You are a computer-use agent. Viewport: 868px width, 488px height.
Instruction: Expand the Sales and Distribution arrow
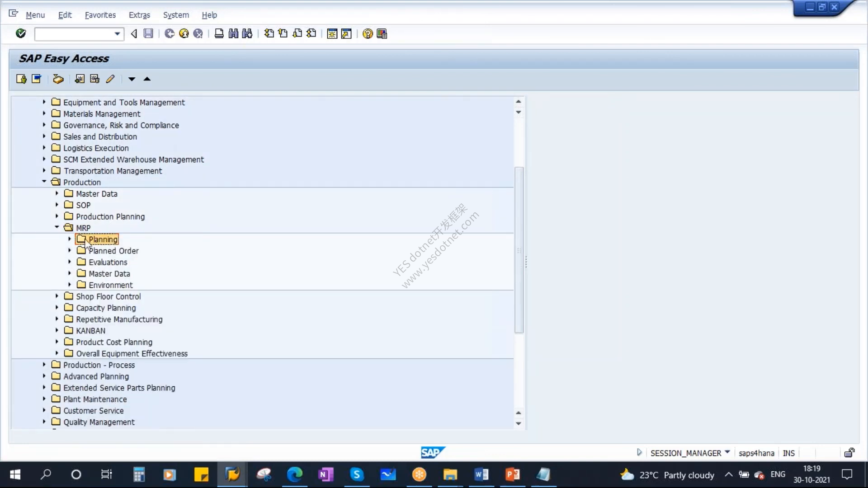tap(44, 136)
